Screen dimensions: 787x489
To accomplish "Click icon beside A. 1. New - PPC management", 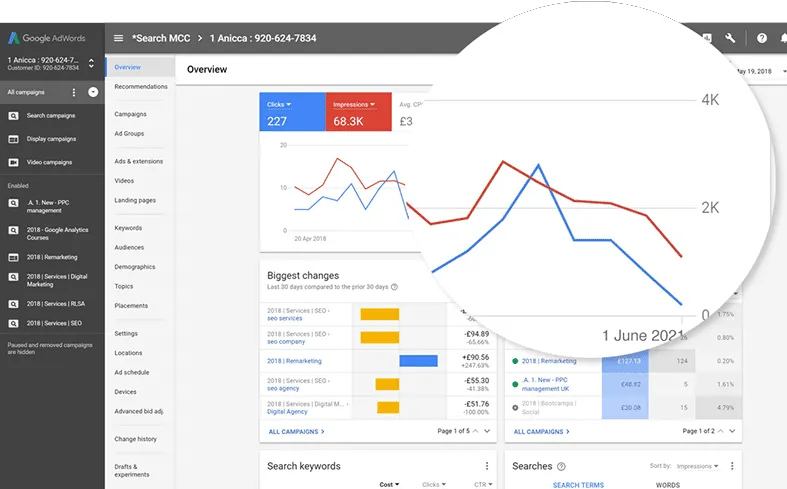I will click(x=14, y=203).
